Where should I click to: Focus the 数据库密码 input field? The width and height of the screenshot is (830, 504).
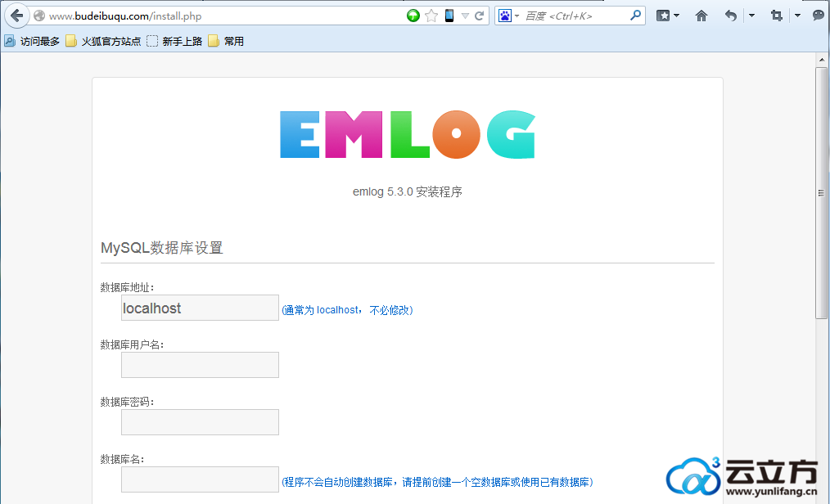point(200,422)
